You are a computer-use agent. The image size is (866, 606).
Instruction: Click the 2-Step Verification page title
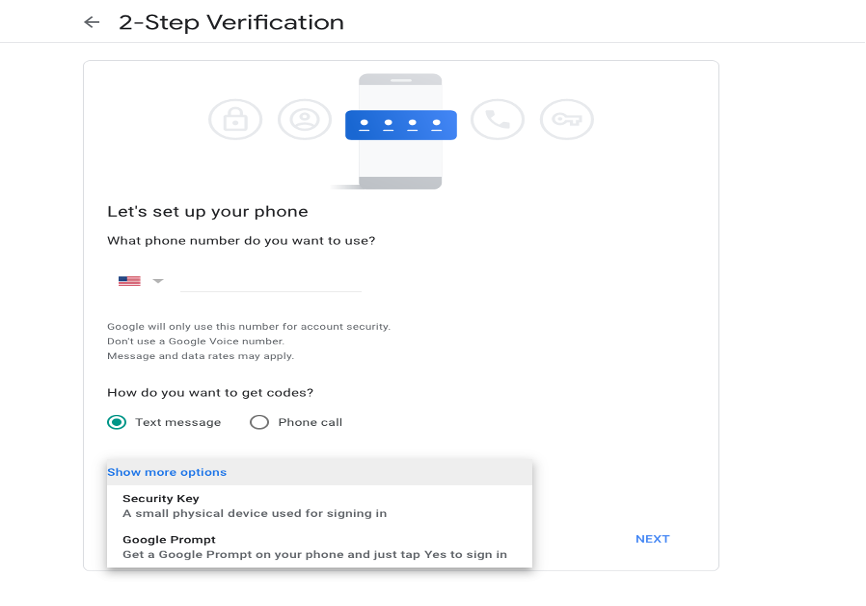tap(231, 22)
